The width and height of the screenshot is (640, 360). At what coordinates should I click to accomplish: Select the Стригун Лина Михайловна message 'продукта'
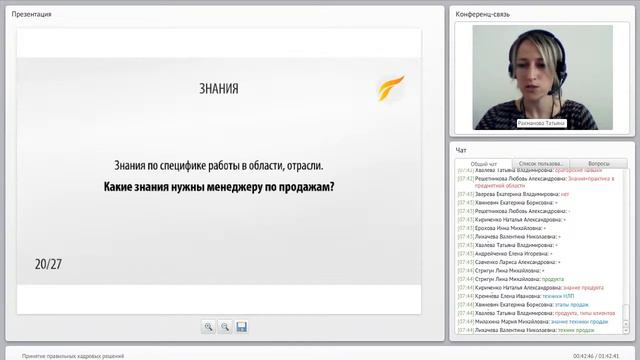coord(511,279)
